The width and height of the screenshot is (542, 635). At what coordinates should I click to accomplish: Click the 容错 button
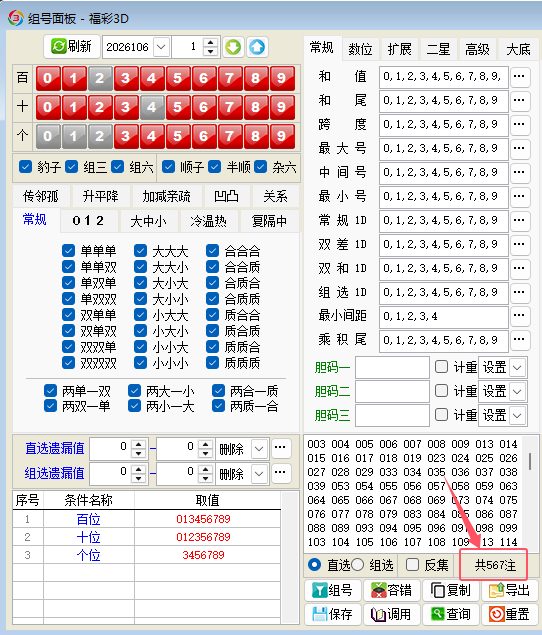392,590
